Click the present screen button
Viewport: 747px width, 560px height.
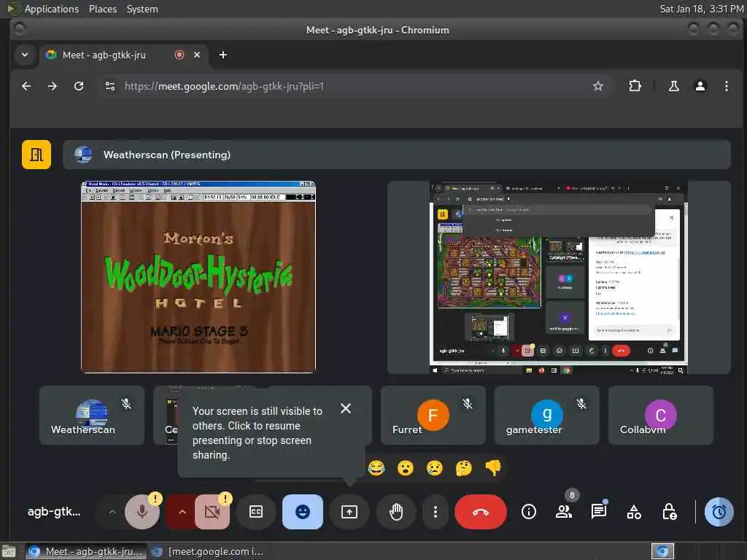coord(349,512)
